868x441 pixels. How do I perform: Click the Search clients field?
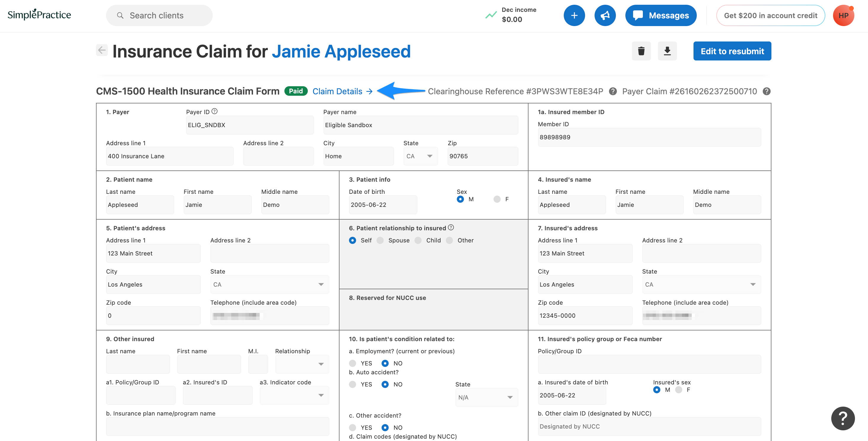point(159,15)
